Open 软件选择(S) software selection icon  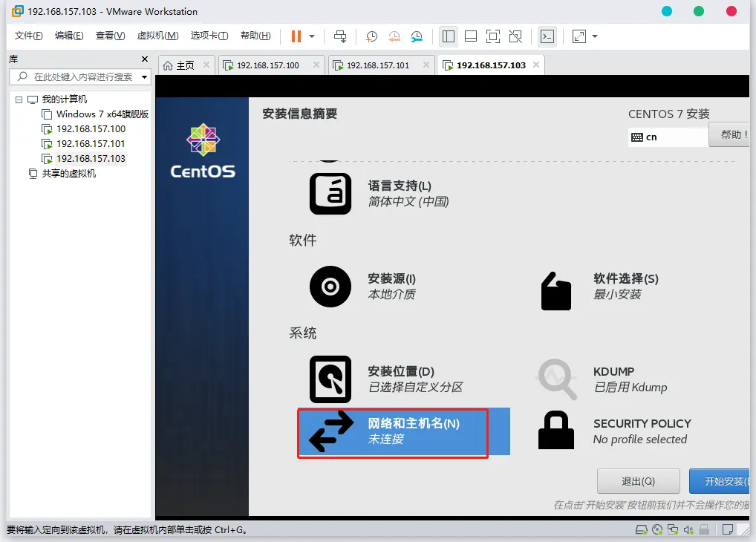pyautogui.click(x=556, y=291)
